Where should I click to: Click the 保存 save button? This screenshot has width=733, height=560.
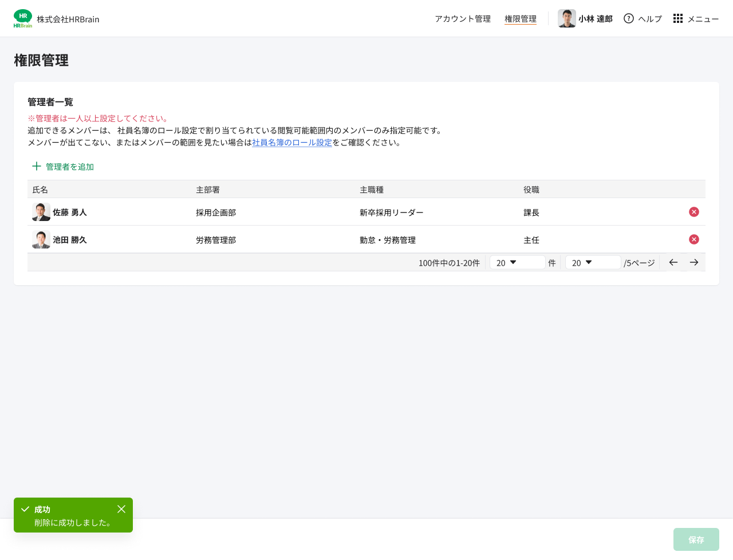(696, 539)
